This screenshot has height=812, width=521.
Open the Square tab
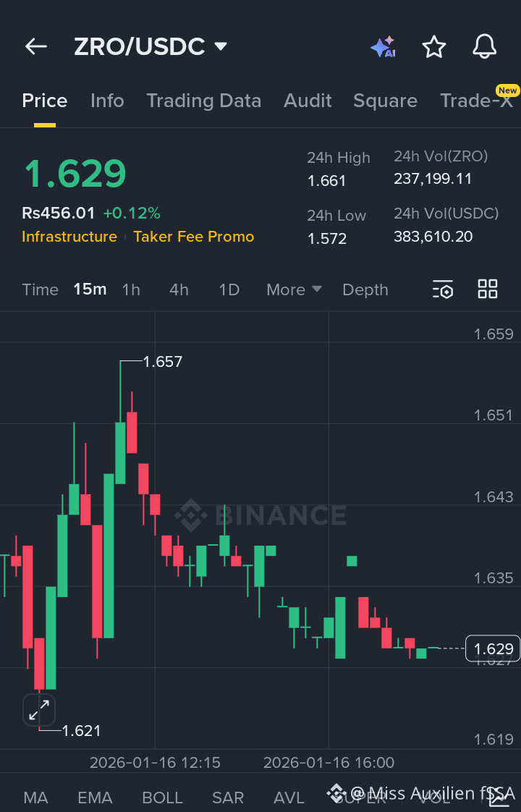tap(385, 101)
